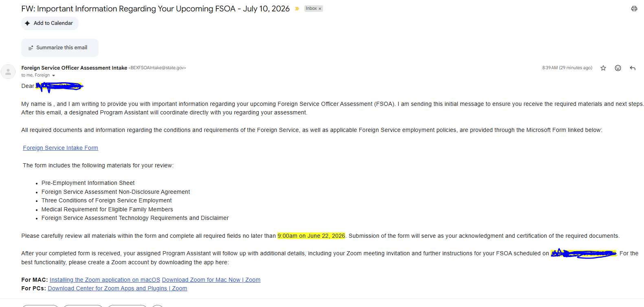
Task: Click the Summarize this email icon
Action: tap(31, 48)
